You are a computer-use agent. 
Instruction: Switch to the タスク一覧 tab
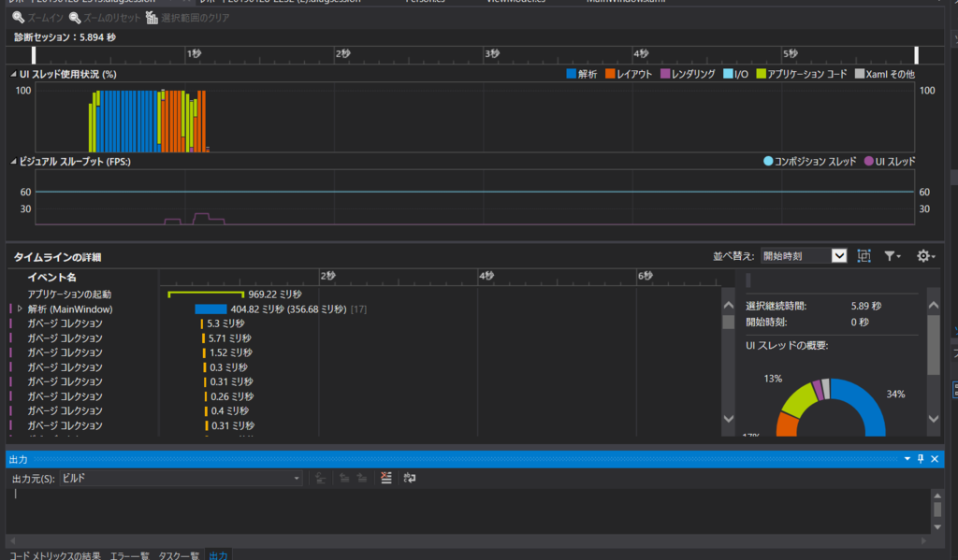tap(179, 555)
